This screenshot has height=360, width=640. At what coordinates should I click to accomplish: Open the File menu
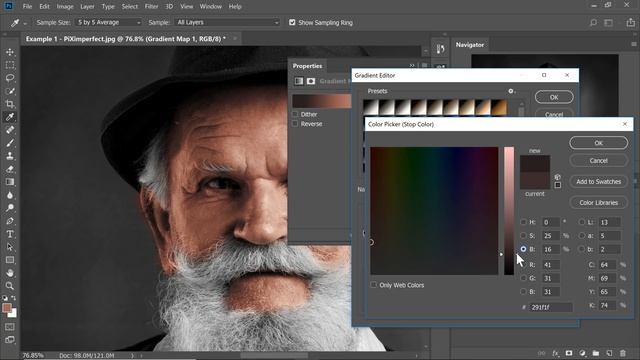tap(27, 7)
